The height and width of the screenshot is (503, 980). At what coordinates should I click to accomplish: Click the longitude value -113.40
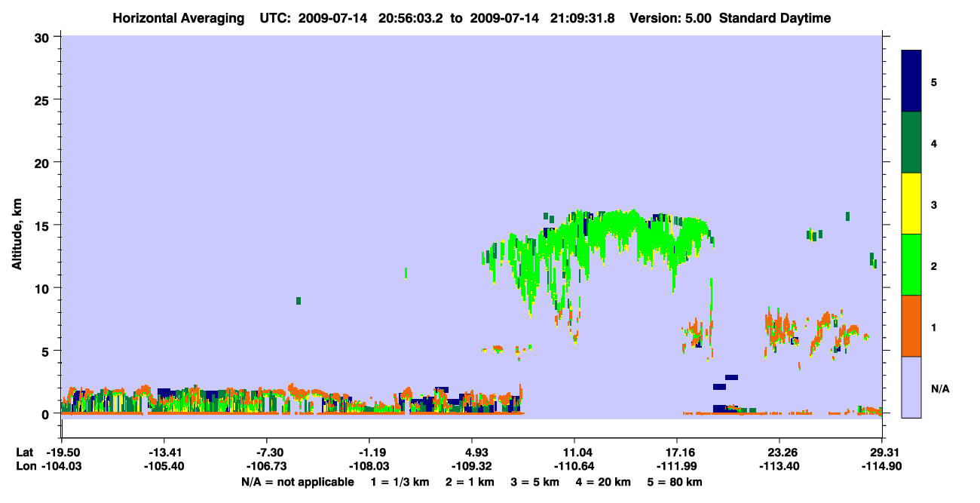(x=780, y=466)
